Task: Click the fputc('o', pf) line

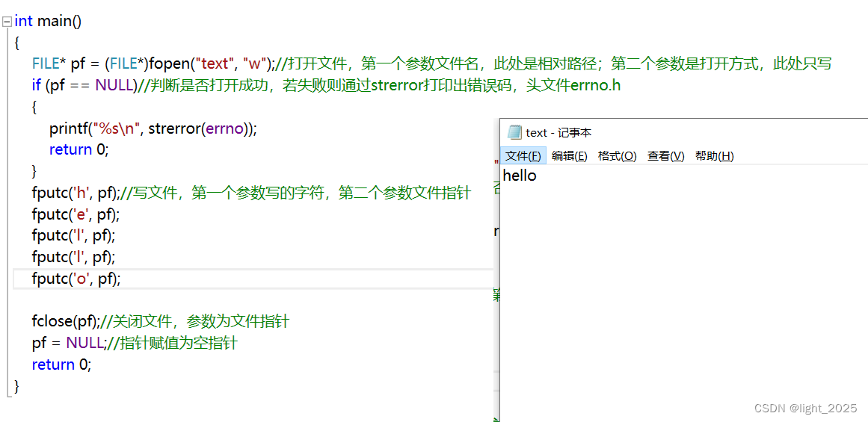Action: pyautogui.click(x=76, y=279)
